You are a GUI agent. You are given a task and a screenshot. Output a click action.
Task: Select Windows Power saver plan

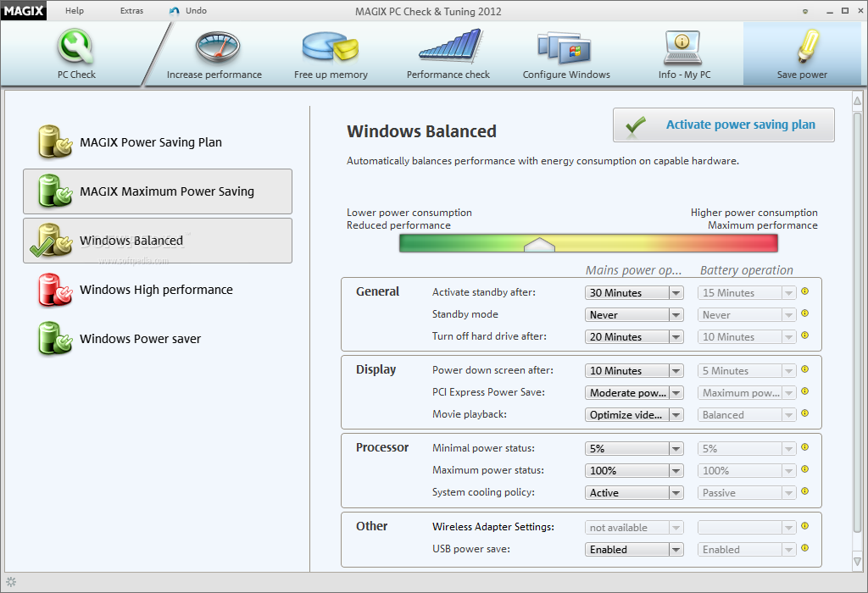coord(157,339)
